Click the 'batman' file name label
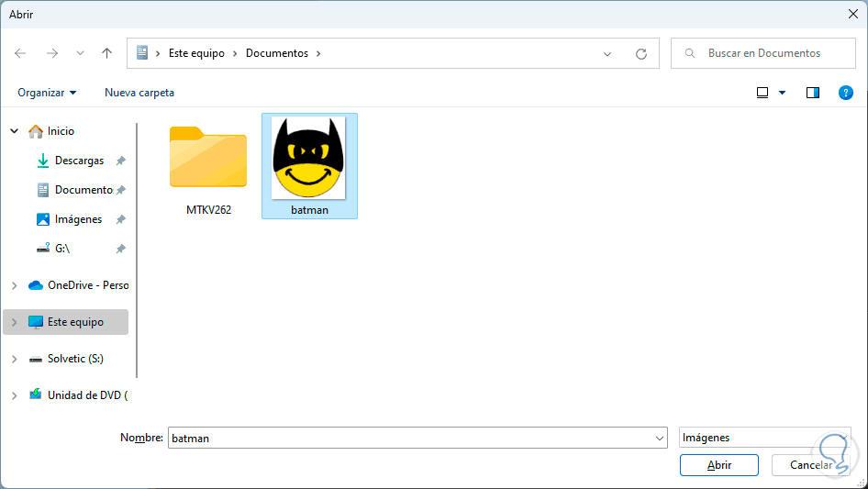This screenshot has height=489, width=868. pos(309,210)
